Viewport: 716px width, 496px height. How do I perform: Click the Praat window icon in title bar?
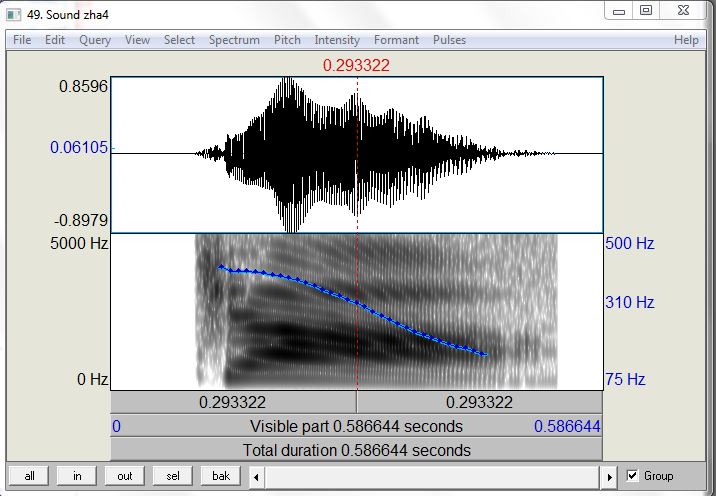click(14, 15)
